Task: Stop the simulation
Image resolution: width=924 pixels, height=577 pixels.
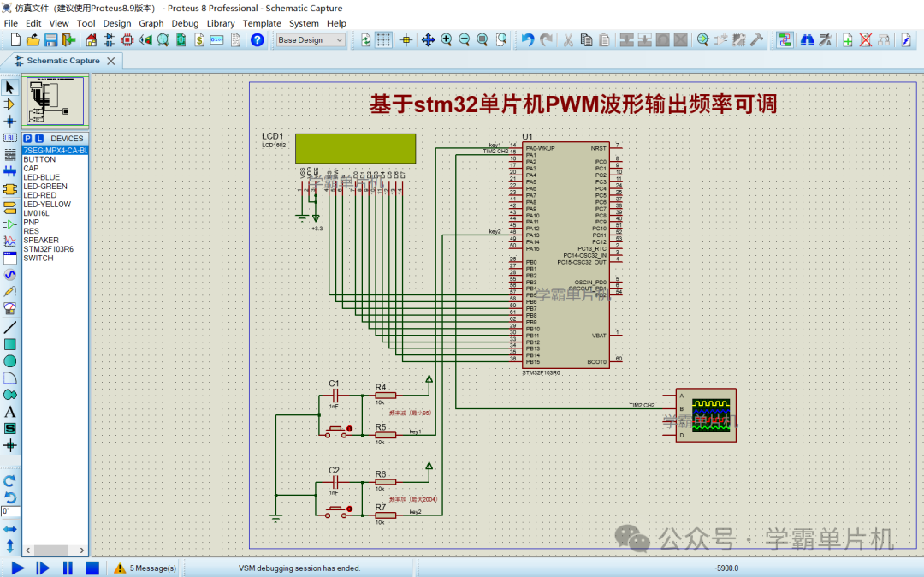Action: coord(92,568)
